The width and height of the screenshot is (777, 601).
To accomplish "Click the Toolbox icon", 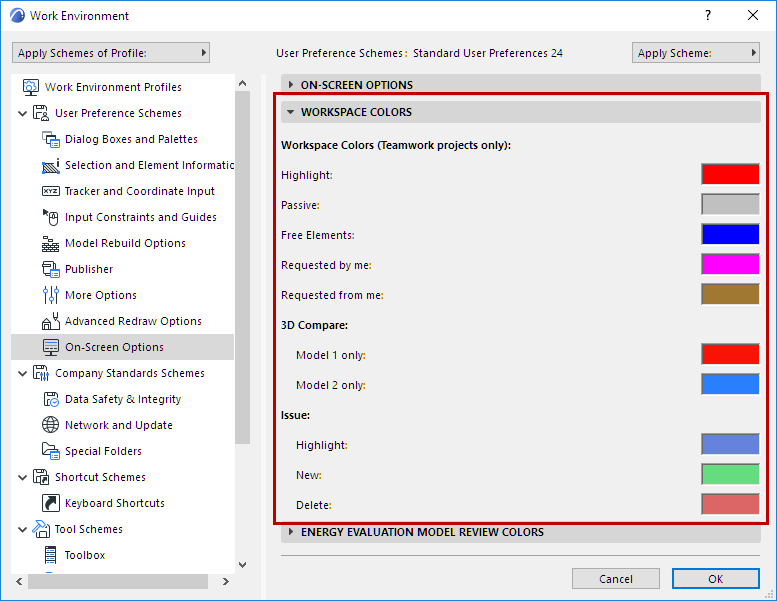I will click(51, 555).
